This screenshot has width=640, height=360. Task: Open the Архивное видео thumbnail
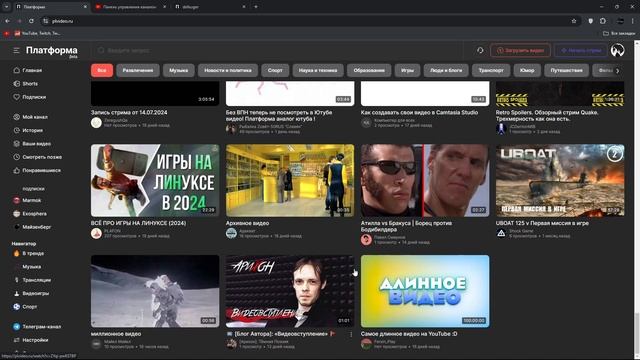[290, 180]
